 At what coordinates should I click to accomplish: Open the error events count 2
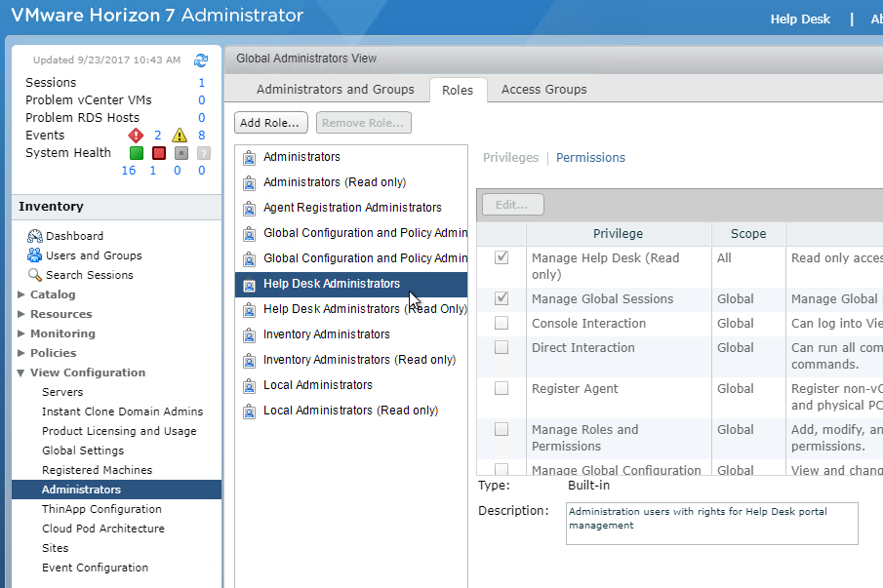[158, 135]
